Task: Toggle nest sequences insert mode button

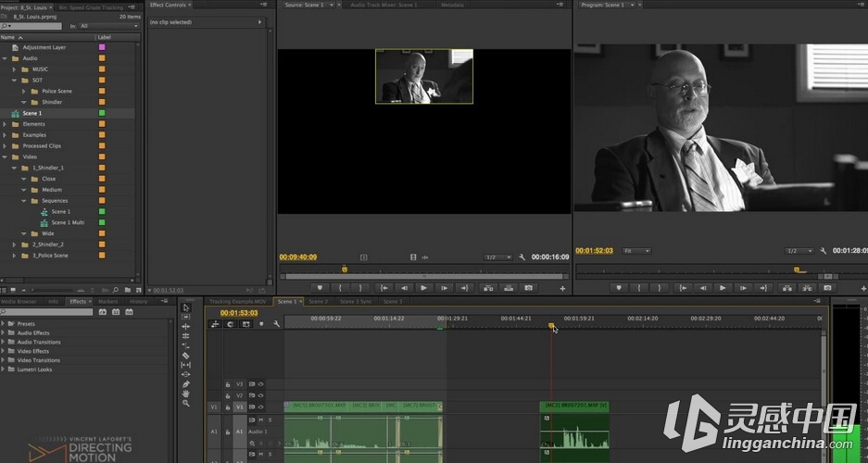Action: (215, 324)
